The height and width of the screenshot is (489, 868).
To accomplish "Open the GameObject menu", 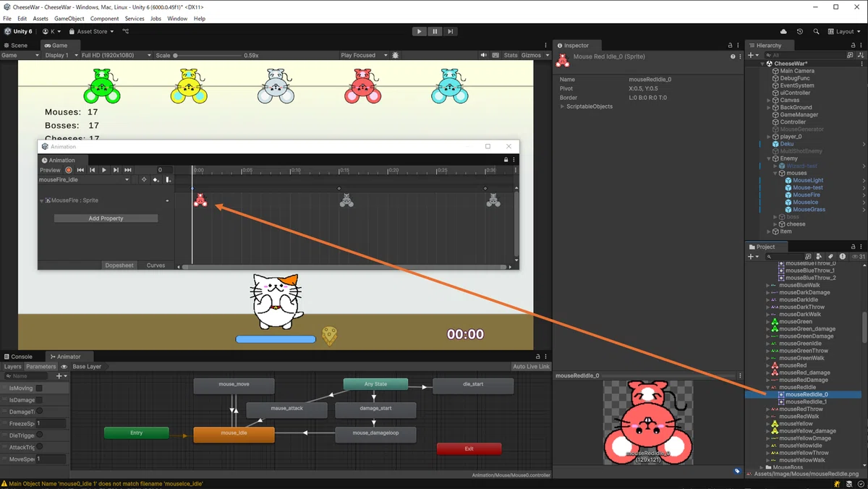I will click(x=69, y=19).
